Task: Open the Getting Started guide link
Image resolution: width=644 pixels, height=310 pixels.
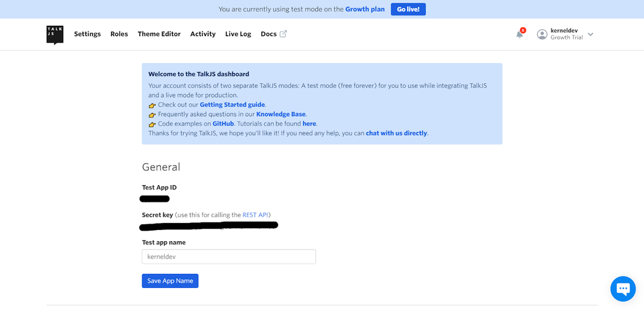Action: pos(232,104)
